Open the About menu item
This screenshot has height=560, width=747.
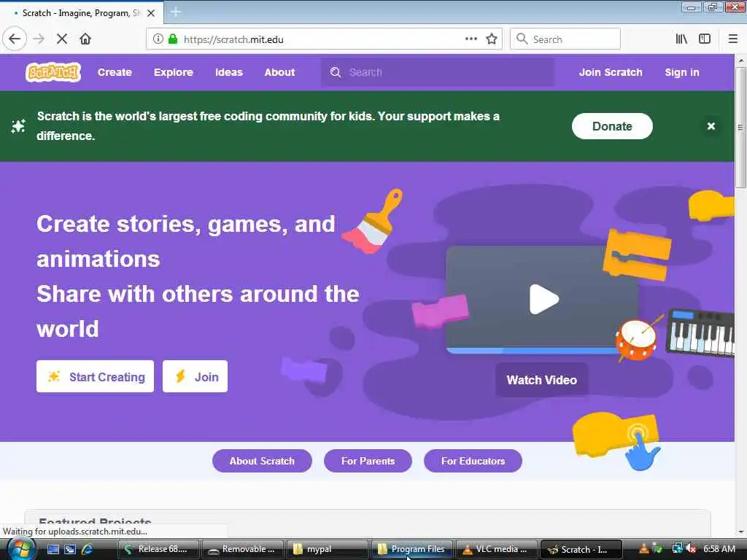click(279, 72)
